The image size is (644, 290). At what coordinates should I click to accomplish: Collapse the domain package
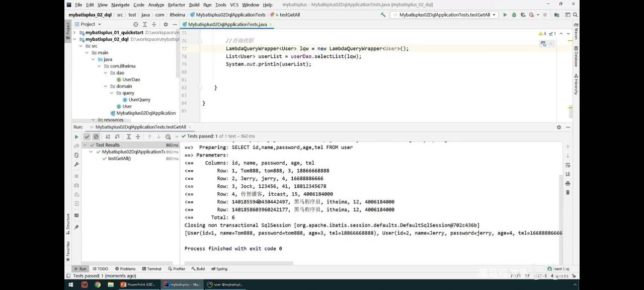(106, 86)
